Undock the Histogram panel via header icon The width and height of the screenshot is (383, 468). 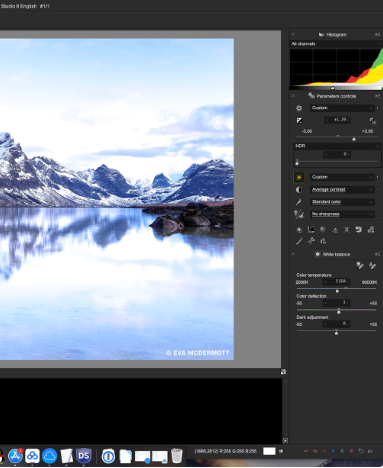pos(377,34)
